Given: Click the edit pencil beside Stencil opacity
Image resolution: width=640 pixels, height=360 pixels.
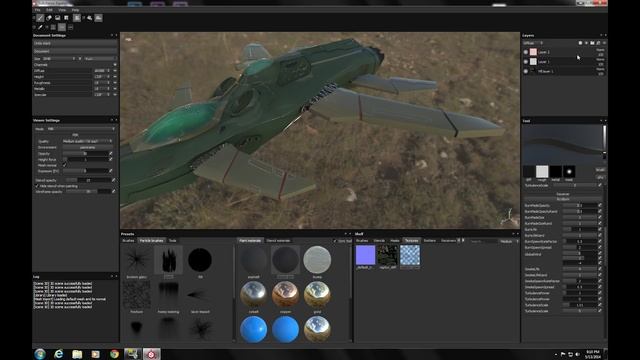Looking at the screenshot, I should point(113,180).
